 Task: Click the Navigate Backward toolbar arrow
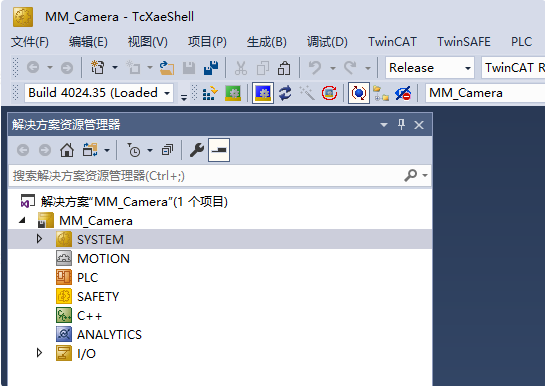[x=33, y=67]
